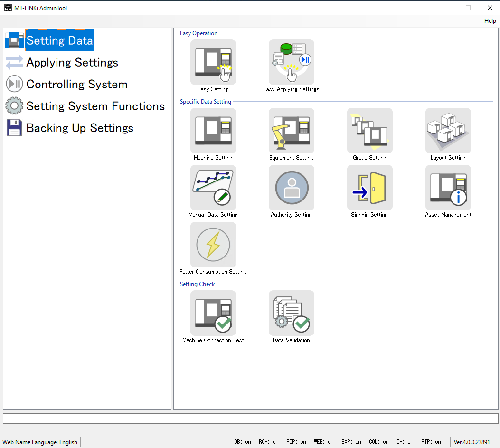Switch to Controlling System text label
This screenshot has width=500, height=448.
(77, 84)
